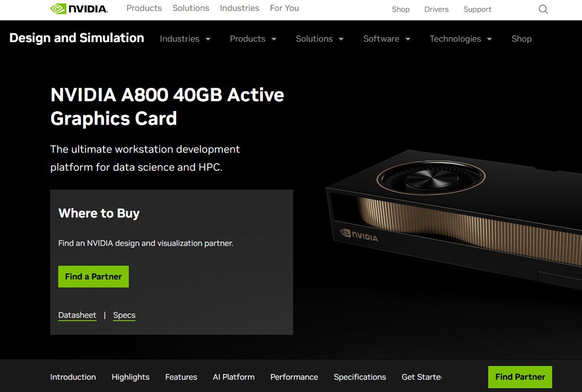This screenshot has width=582, height=392.
Task: Jump to Specifications section tab
Action: tap(360, 377)
